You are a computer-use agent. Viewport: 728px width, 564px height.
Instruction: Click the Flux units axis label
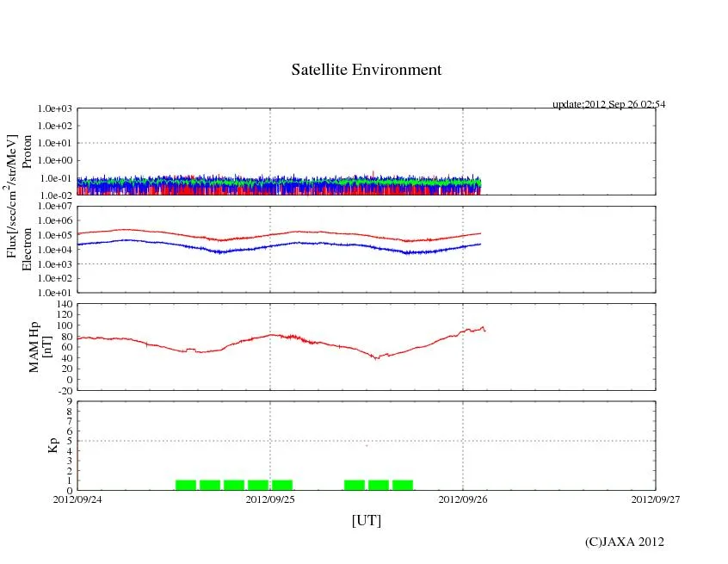12,196
